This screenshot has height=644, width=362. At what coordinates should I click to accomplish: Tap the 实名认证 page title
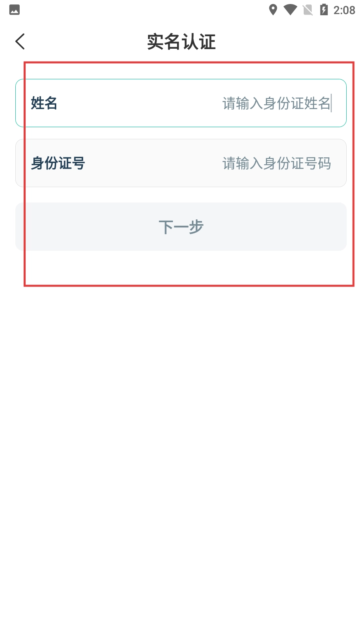pyautogui.click(x=181, y=42)
